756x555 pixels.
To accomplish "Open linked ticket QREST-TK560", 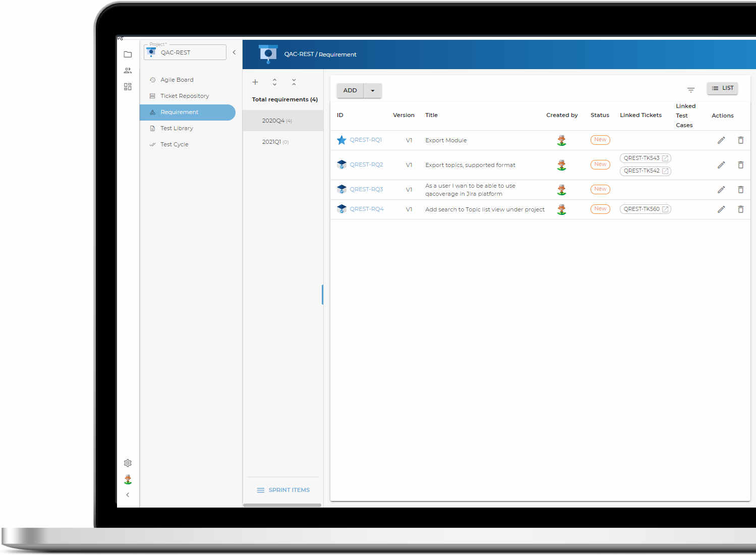I will pos(646,209).
